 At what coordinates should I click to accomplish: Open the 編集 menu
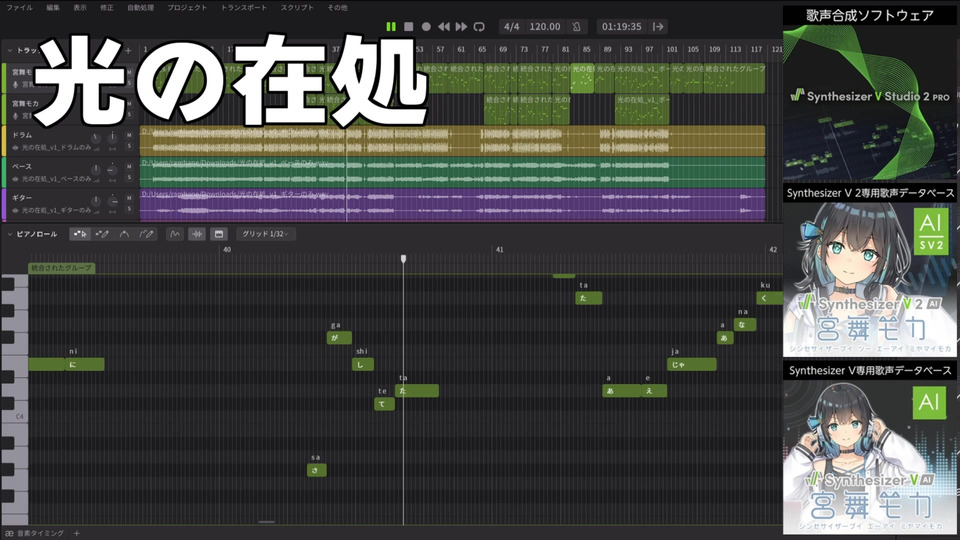coord(53,7)
